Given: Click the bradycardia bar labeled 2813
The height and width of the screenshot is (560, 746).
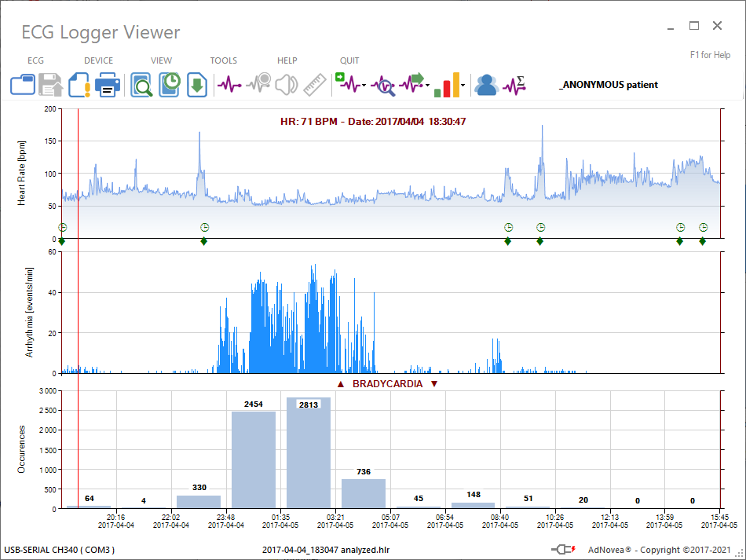Looking at the screenshot, I should (309, 452).
